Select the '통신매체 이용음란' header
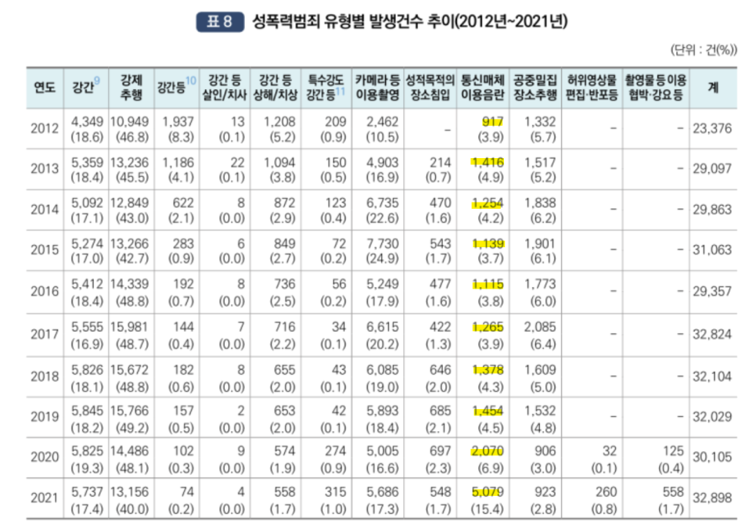Image resolution: width=756 pixels, height=532 pixels. (x=483, y=87)
